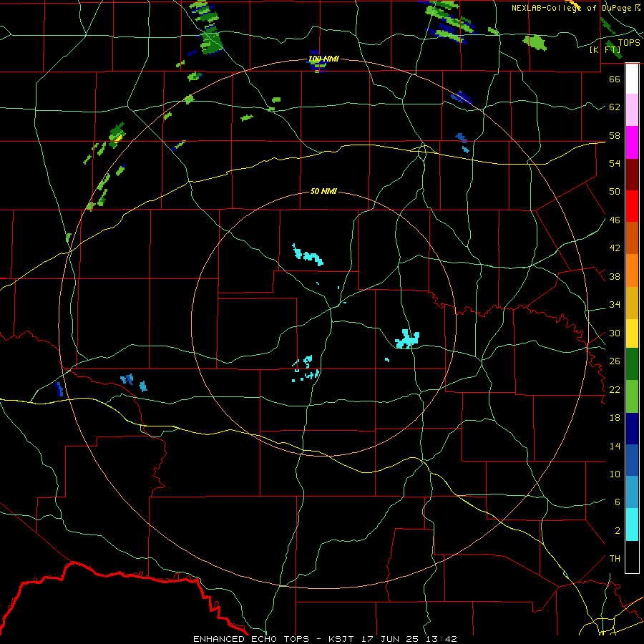
Task: Select the bright red swatch between 46 and 50
Action: point(632,206)
